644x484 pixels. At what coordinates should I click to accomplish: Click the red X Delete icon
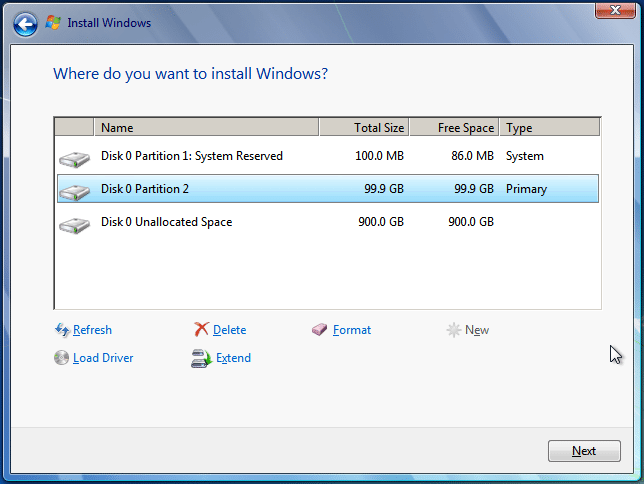tap(201, 330)
